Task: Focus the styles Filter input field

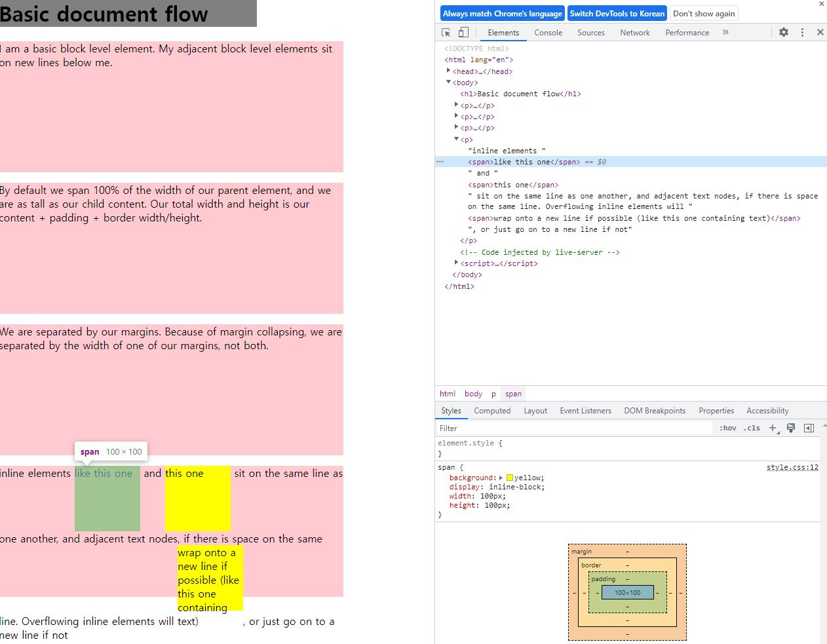Action: click(574, 428)
